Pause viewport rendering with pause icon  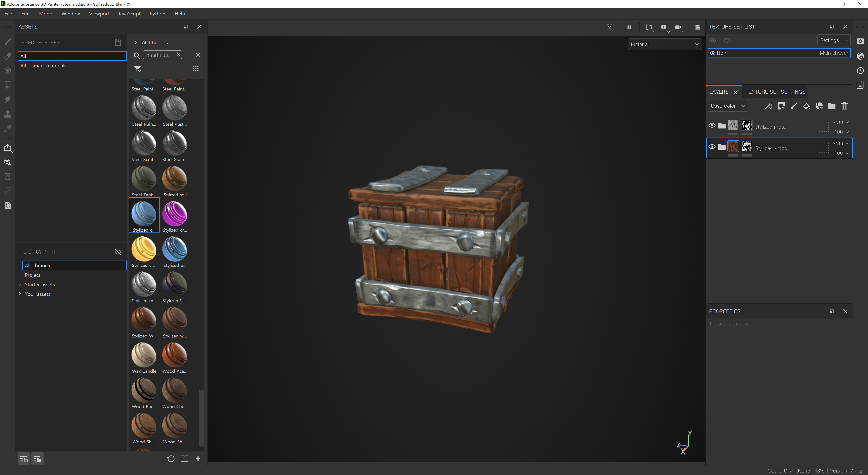[629, 27]
